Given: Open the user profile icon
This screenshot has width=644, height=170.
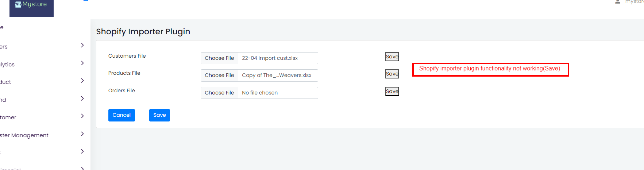Looking at the screenshot, I should click(618, 2).
